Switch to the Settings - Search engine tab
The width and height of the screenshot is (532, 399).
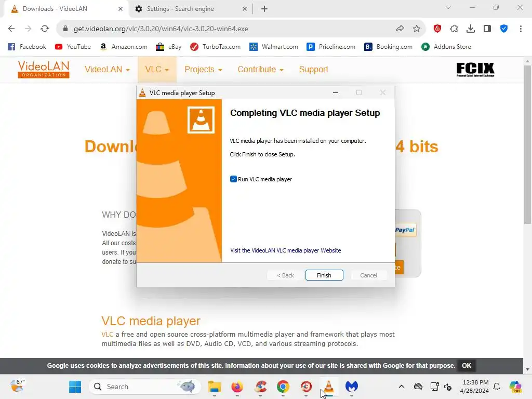(190, 9)
